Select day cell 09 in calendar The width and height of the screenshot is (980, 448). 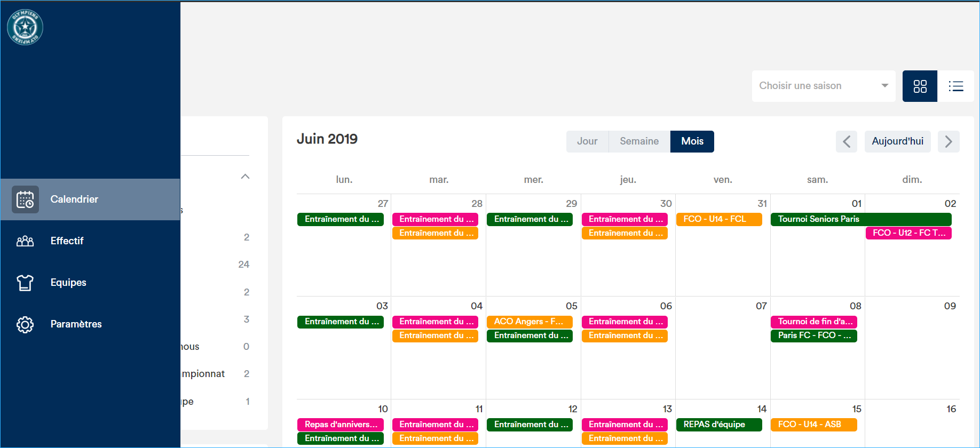click(x=912, y=348)
